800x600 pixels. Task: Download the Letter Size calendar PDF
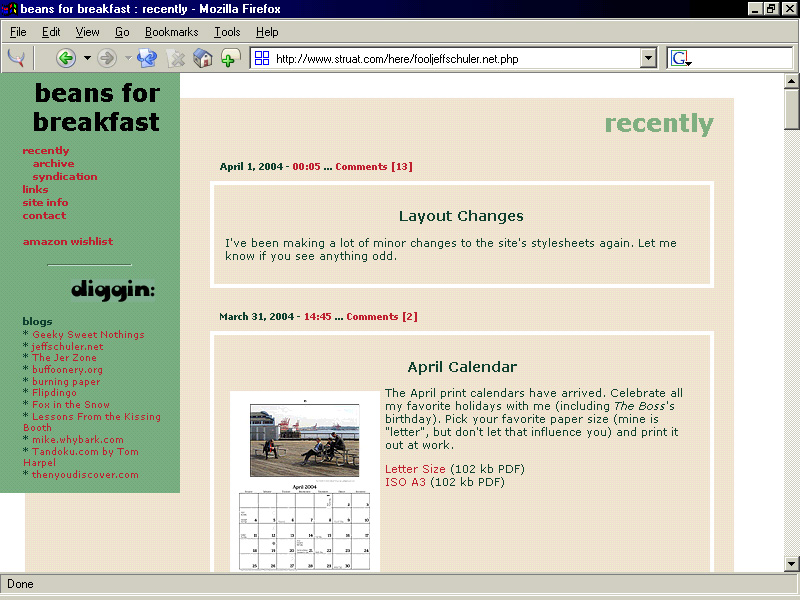coord(415,469)
